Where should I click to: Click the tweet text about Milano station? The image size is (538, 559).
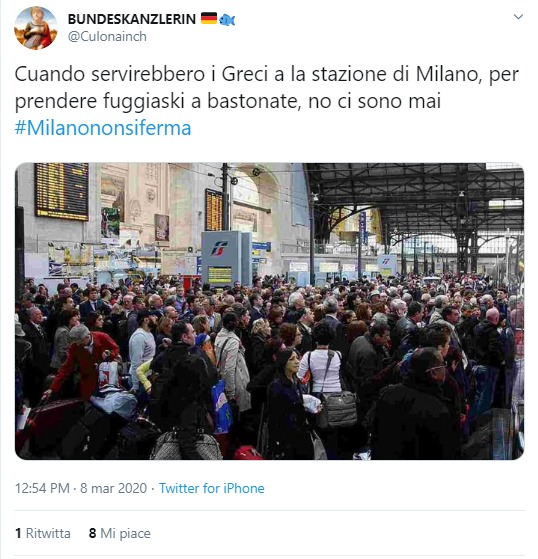[266, 88]
